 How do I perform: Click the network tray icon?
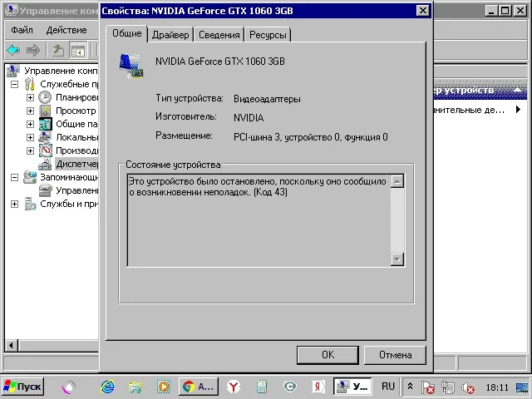click(x=448, y=387)
